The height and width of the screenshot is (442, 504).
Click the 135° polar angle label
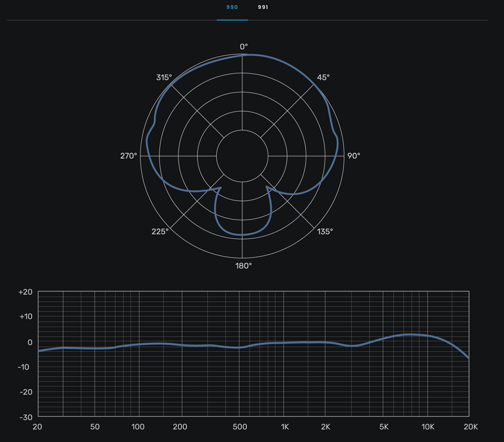[325, 231]
